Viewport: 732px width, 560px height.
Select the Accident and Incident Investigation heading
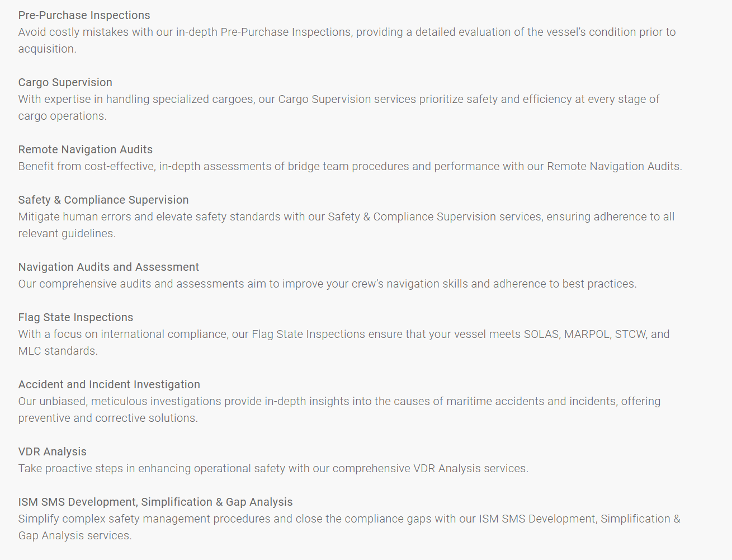tap(109, 384)
